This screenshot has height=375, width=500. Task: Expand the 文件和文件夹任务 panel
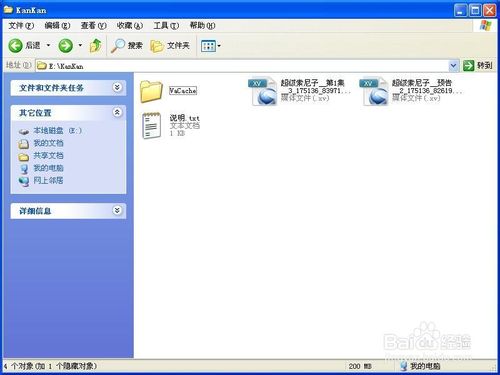coord(117,88)
